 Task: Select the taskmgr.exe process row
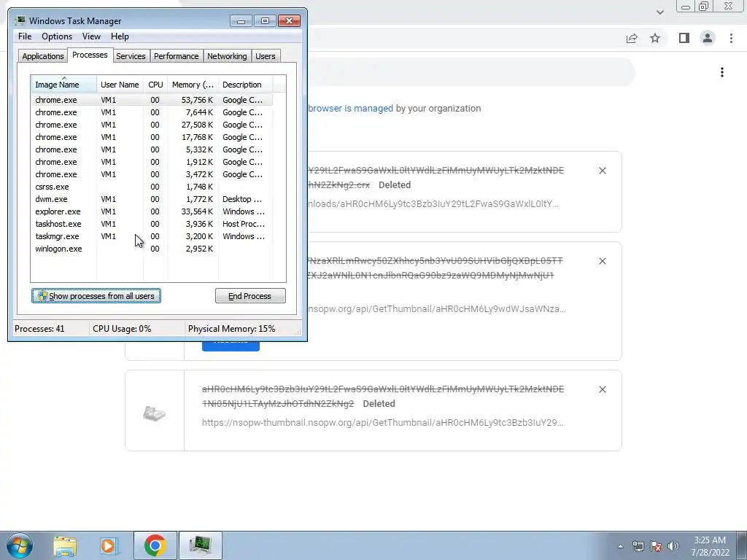(x=152, y=236)
